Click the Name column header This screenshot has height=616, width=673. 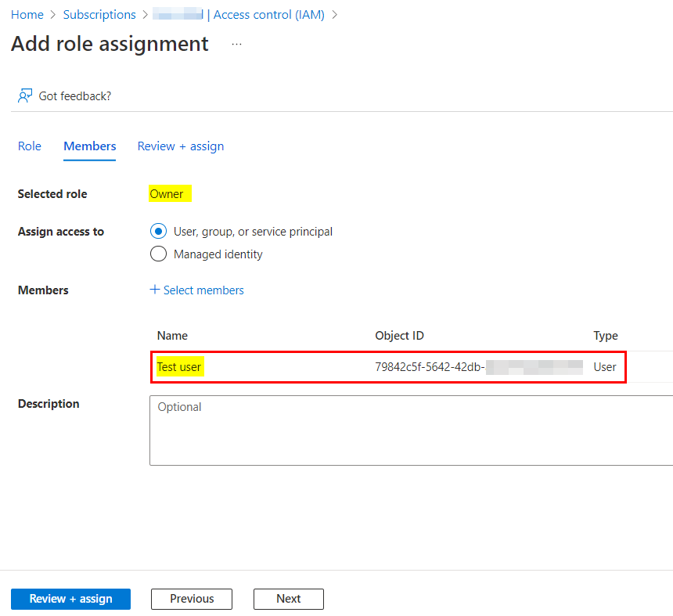click(172, 336)
